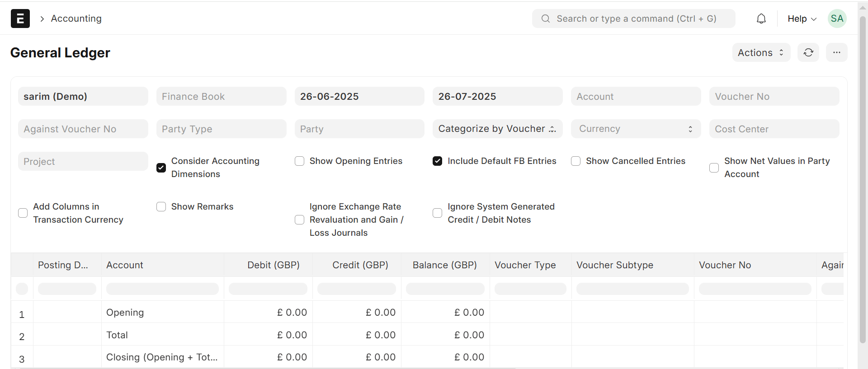This screenshot has width=868, height=369.
Task: Uncheck Include Default FB Entries
Action: 437,161
